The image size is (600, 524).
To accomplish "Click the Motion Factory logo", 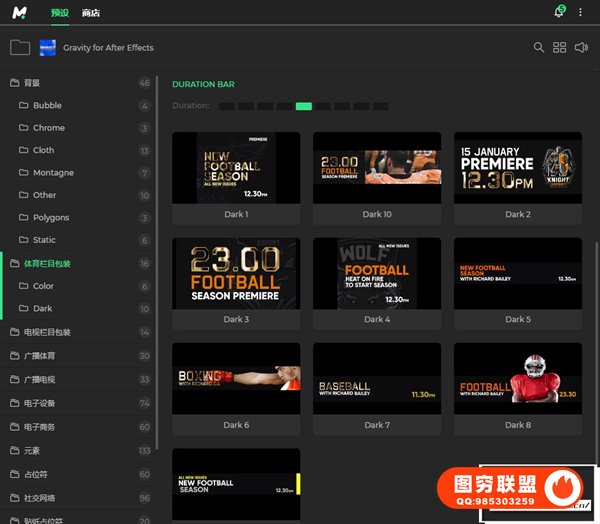I will (21, 13).
